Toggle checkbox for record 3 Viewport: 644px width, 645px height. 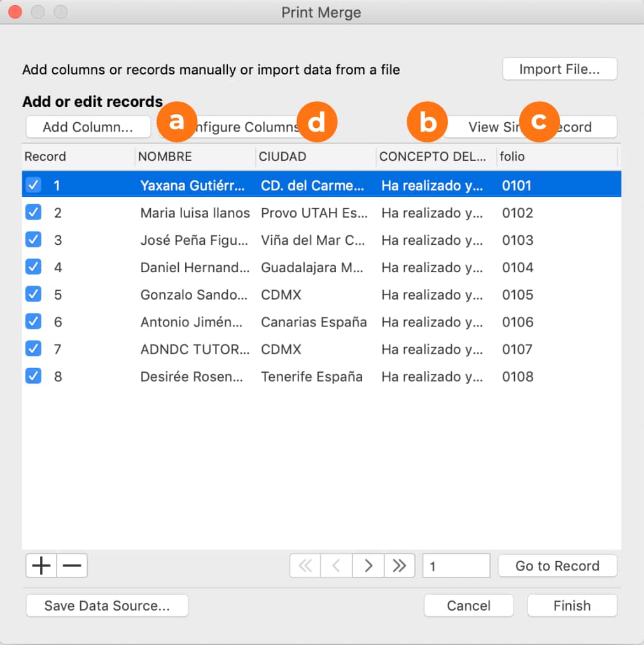pyautogui.click(x=33, y=239)
